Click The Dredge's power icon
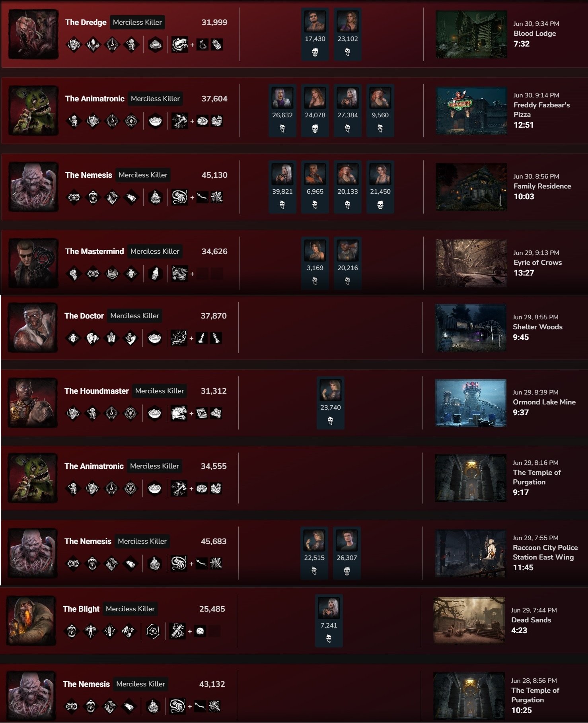 point(179,45)
